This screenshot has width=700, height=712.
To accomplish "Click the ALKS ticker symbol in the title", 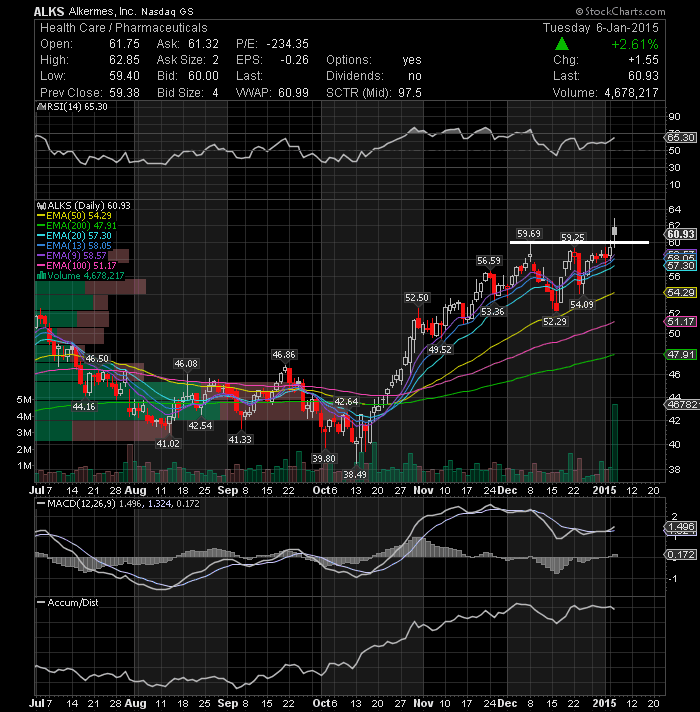I will [49, 11].
